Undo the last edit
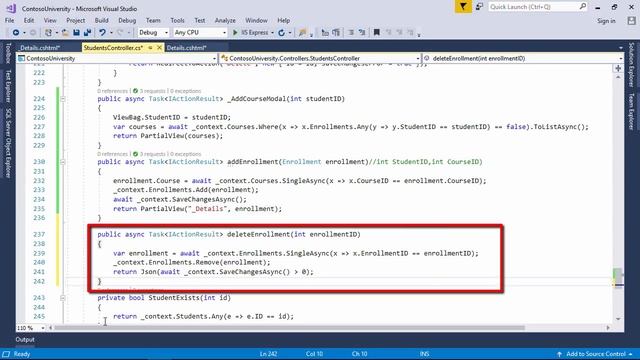Screen dimensions: 640x360 102,32
